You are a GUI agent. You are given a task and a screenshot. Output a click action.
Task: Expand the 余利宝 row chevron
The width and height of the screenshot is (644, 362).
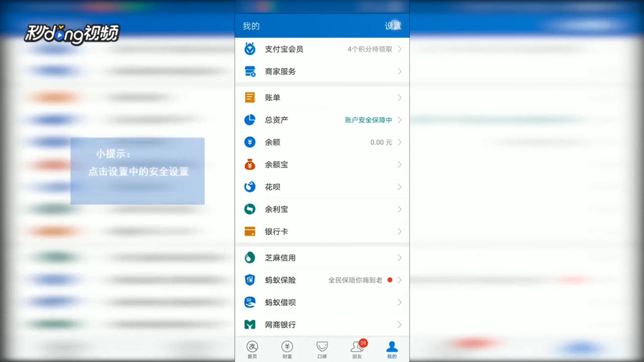tap(400, 209)
